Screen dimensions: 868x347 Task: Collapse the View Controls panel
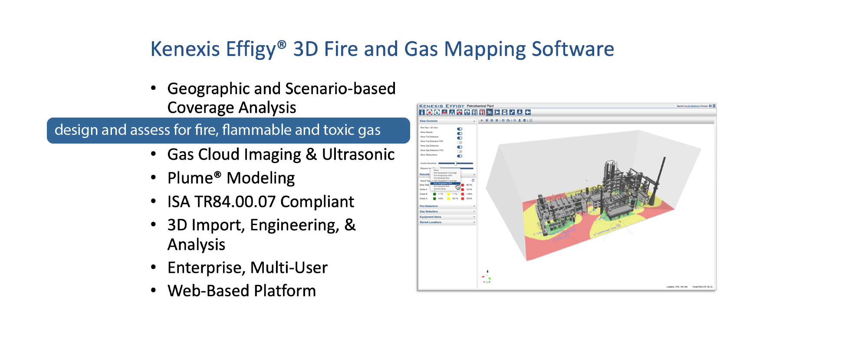474,121
